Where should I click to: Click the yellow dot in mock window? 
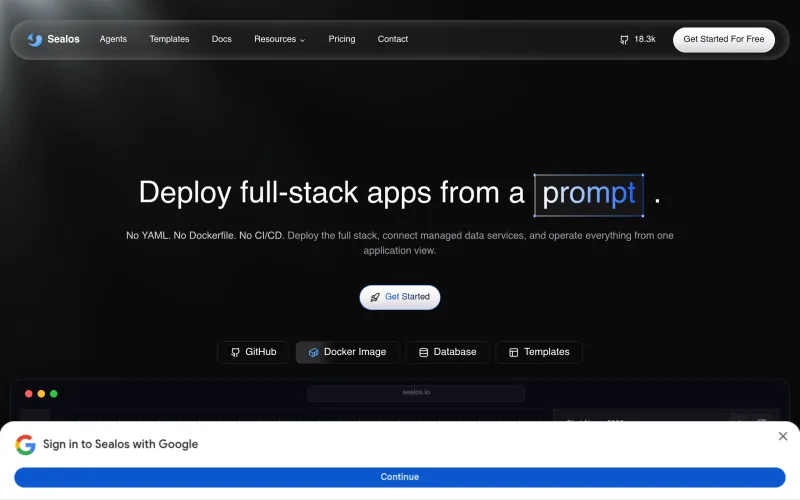click(x=41, y=394)
